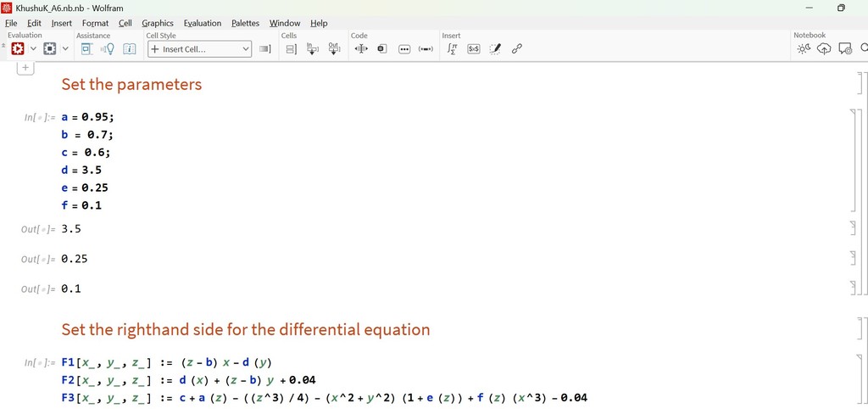The width and height of the screenshot is (868, 409).
Task: Open the documentation book icon
Action: point(130,49)
